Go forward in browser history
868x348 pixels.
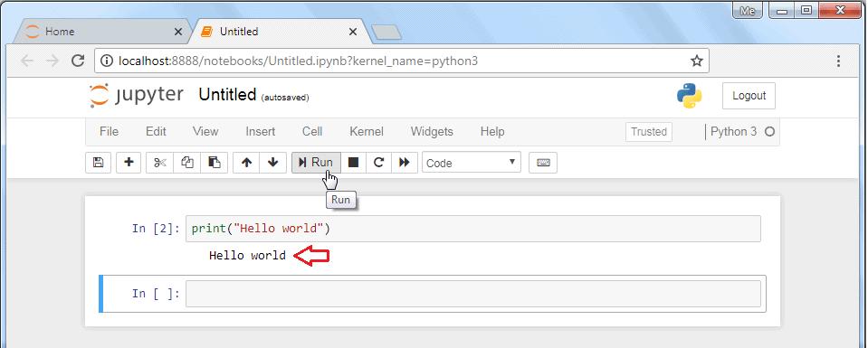point(52,61)
